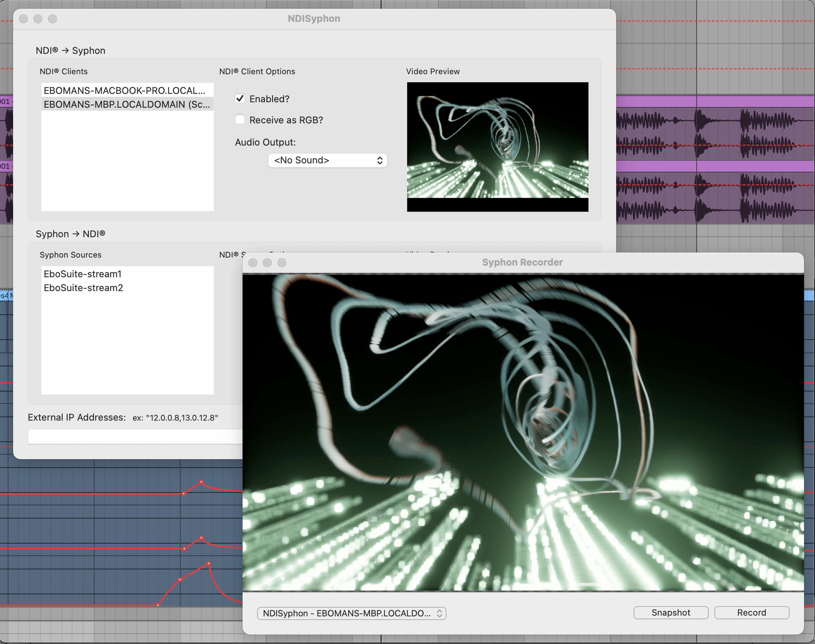Zoom the NDISyphon window
The image size is (815, 644).
point(53,19)
